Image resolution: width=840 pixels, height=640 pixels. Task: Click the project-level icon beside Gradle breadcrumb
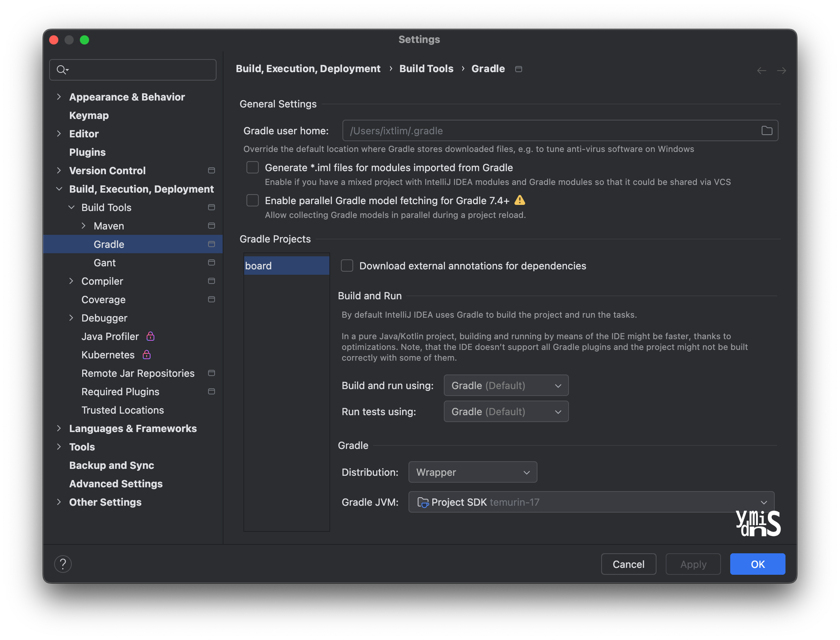coord(518,69)
